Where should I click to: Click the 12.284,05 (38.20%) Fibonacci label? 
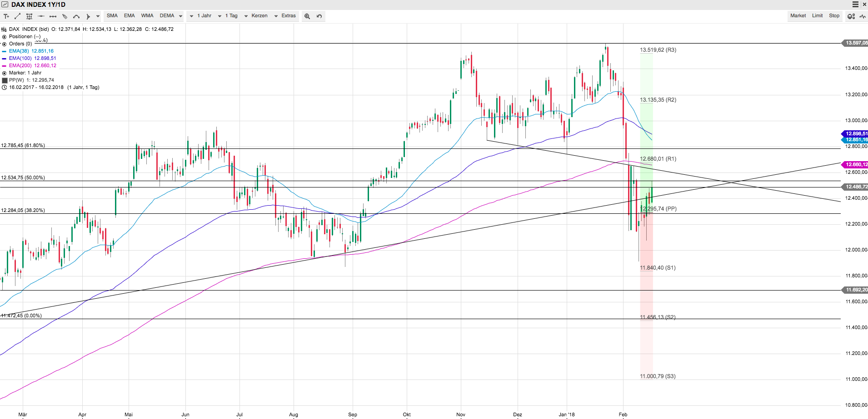[x=23, y=211]
